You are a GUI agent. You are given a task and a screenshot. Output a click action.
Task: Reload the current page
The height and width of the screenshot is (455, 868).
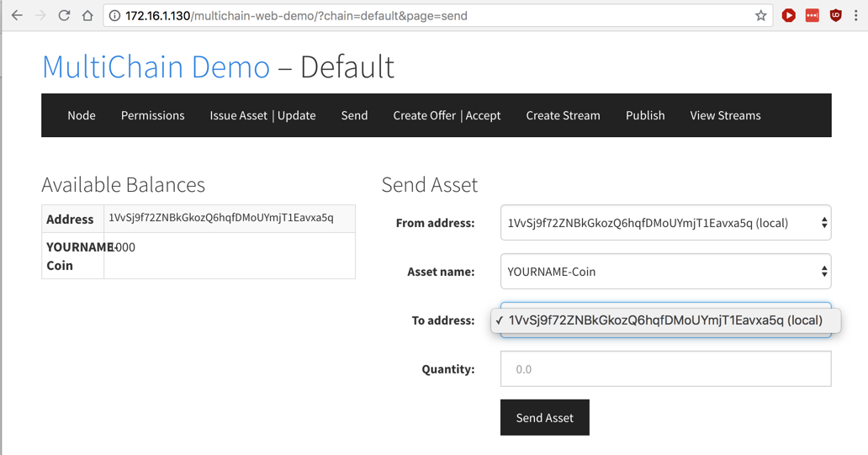click(x=64, y=15)
